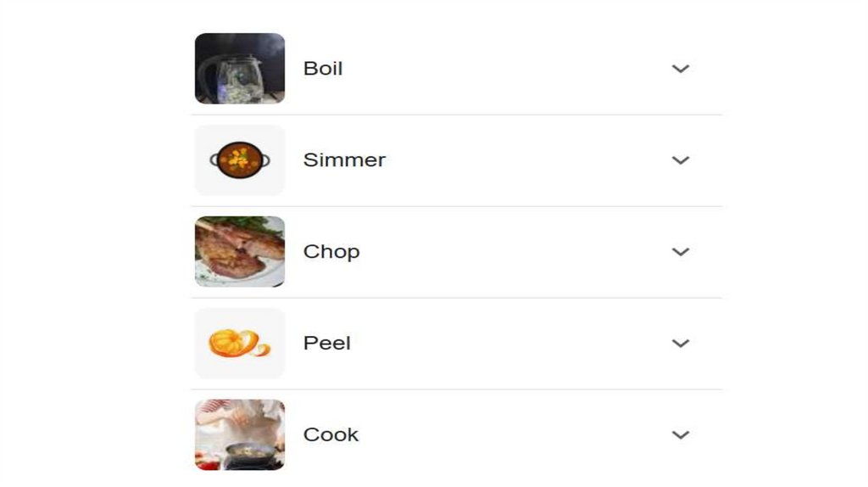Select the blank area of the Simmer row
Screen dimensions: 868x487
[509, 160]
